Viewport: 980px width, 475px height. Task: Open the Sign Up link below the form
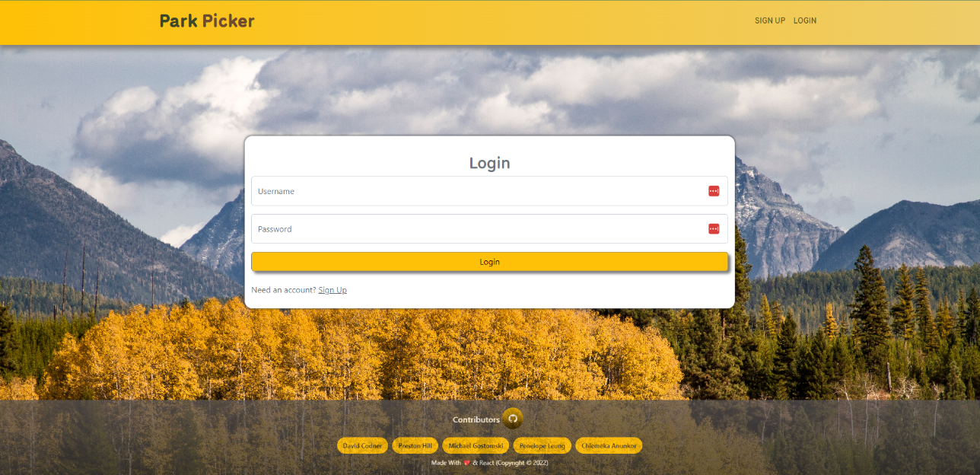pos(332,289)
